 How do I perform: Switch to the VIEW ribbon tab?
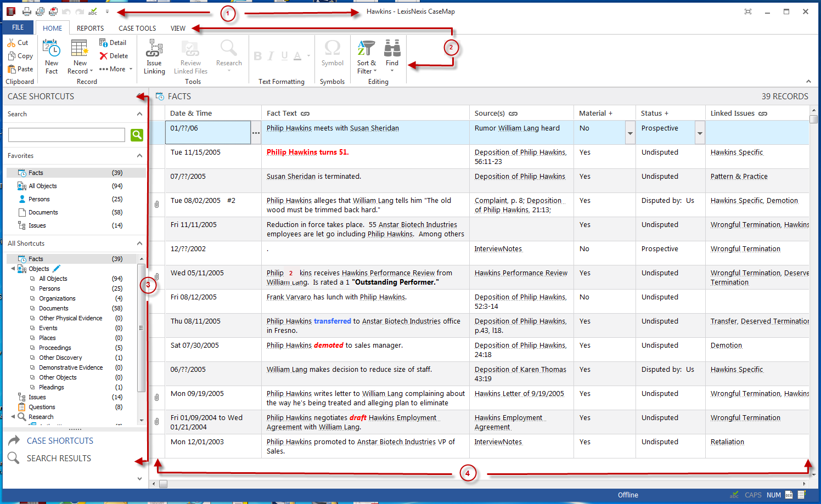(178, 28)
